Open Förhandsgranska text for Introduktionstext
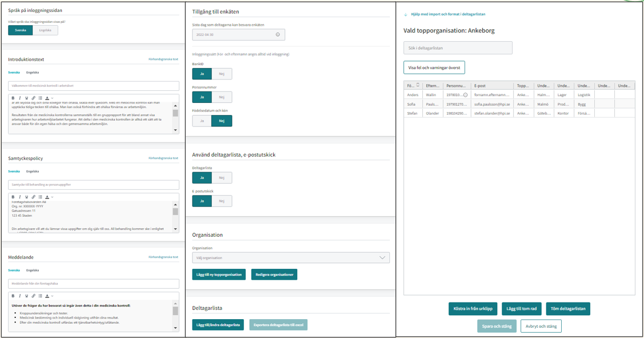644x338 pixels. [x=163, y=59]
